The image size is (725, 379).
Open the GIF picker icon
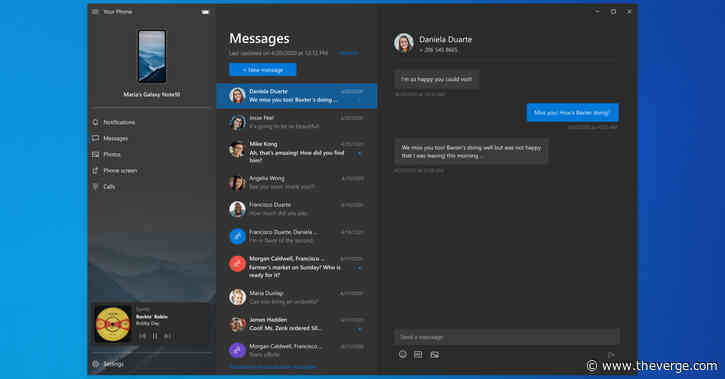click(418, 355)
